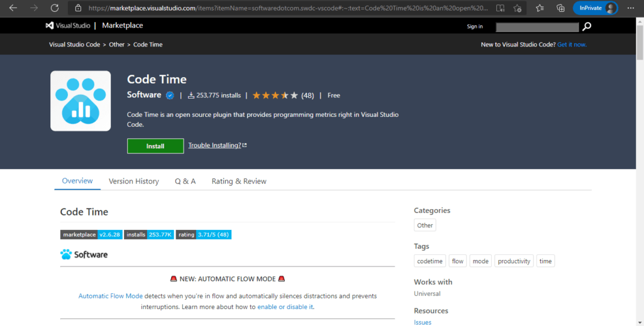Click the Code Time breadcrumb text
This screenshot has width=644, height=326.
pyautogui.click(x=148, y=45)
